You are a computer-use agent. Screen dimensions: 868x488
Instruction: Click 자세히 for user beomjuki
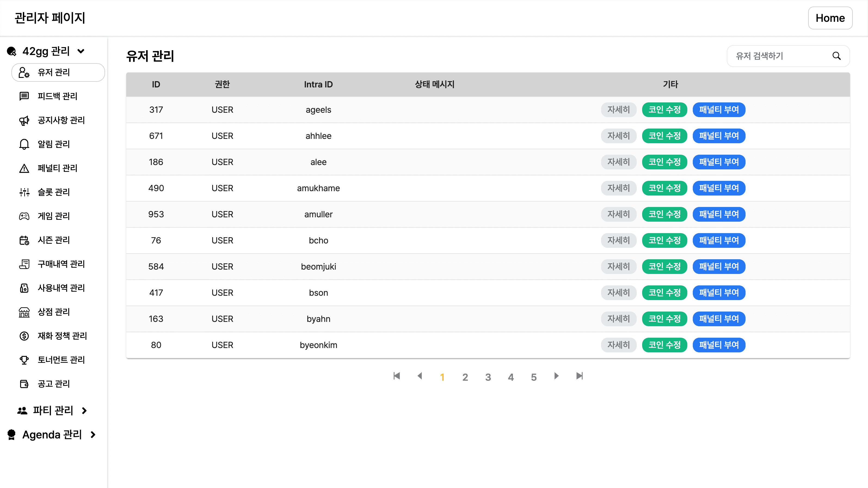(x=619, y=266)
